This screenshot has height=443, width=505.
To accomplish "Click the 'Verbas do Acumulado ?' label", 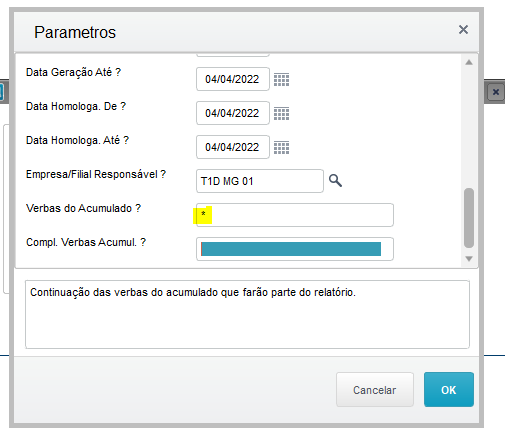I will coord(83,208).
